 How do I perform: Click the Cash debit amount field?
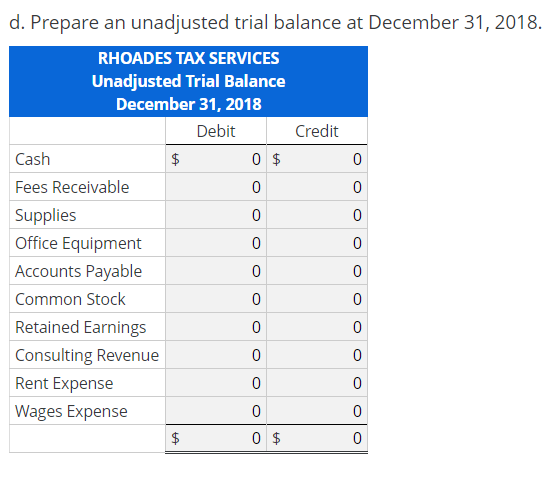tap(216, 159)
